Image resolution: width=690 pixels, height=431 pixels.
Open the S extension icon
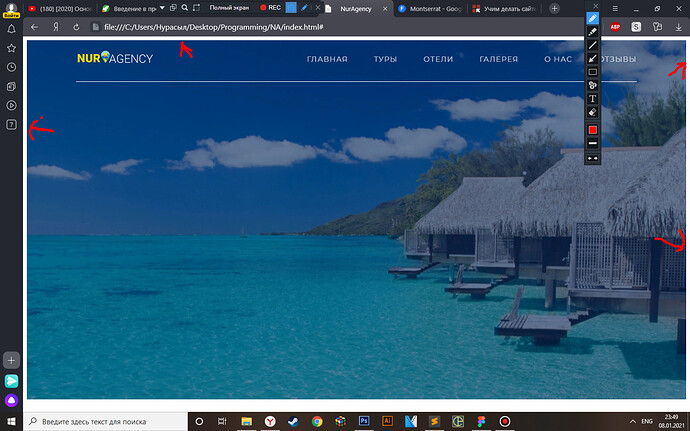[636, 27]
